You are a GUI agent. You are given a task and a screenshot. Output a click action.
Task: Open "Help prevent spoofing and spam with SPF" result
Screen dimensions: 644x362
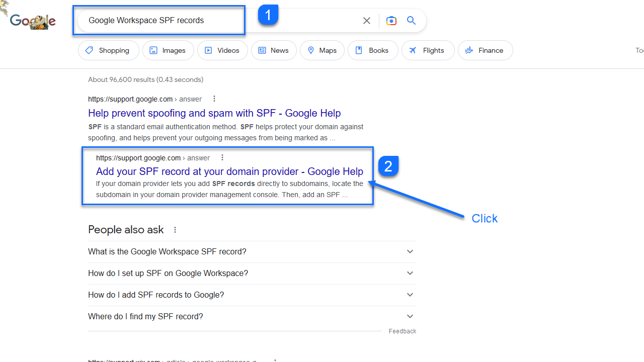pos(214,113)
